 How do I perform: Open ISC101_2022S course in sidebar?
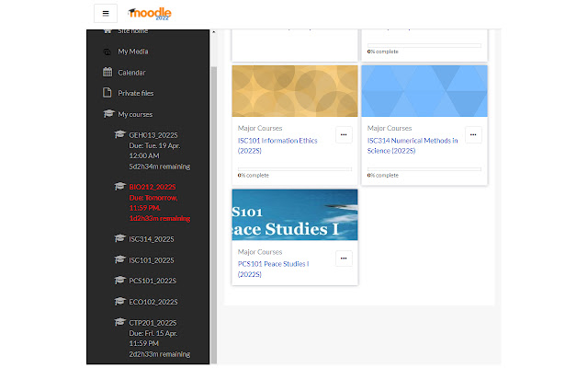[152, 260]
